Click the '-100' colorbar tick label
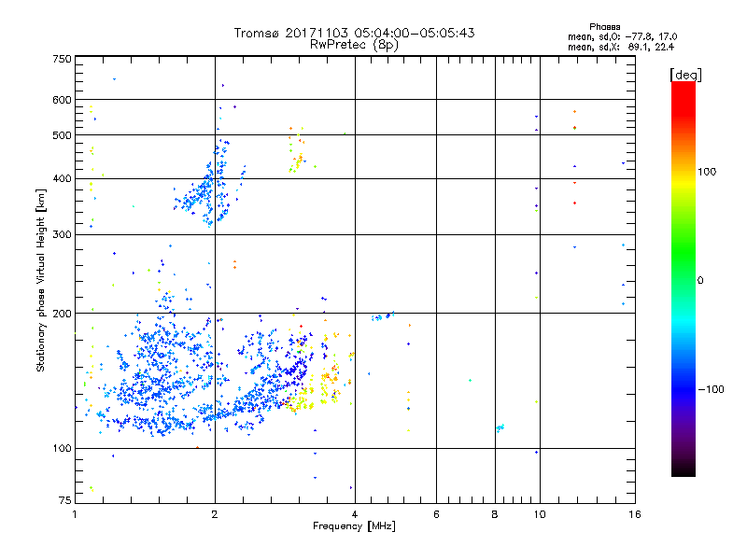747x560 pixels. pos(711,389)
